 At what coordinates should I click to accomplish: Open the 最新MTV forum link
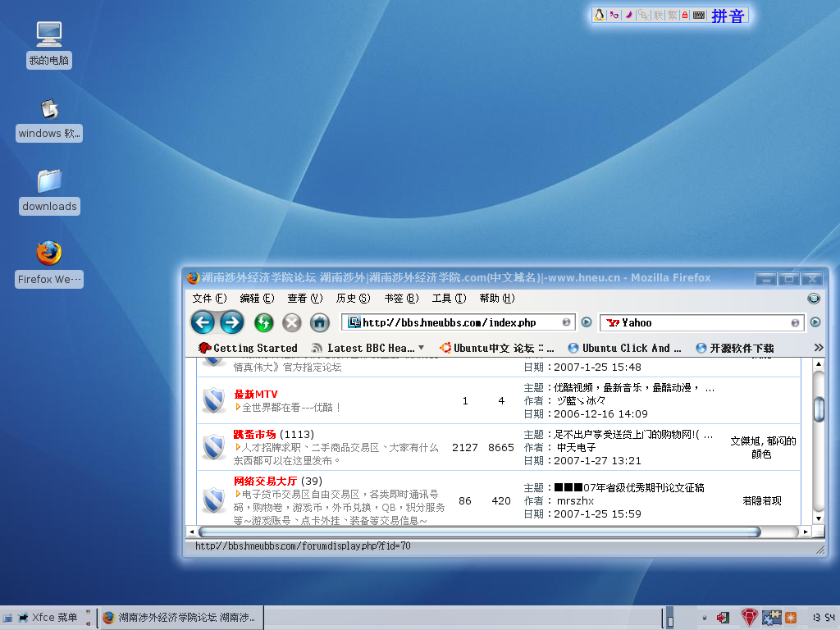coord(256,395)
